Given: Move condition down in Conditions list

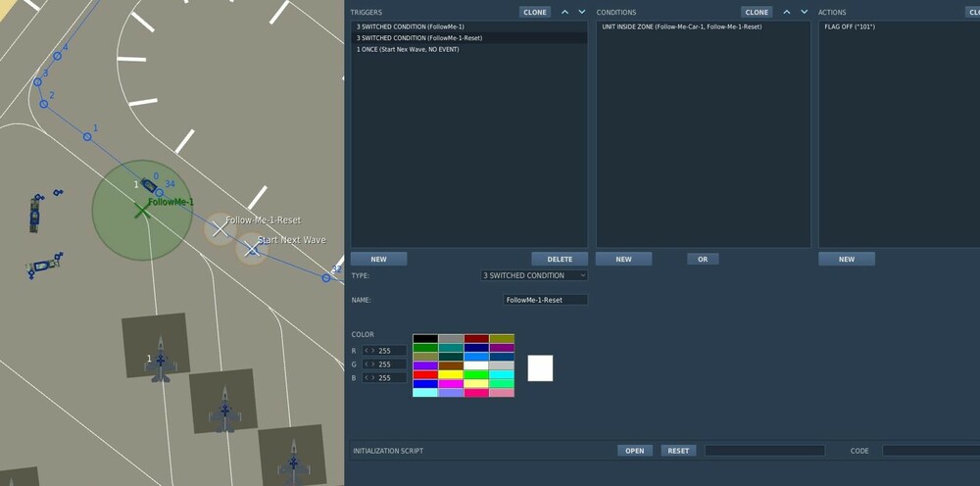Looking at the screenshot, I should point(804,12).
